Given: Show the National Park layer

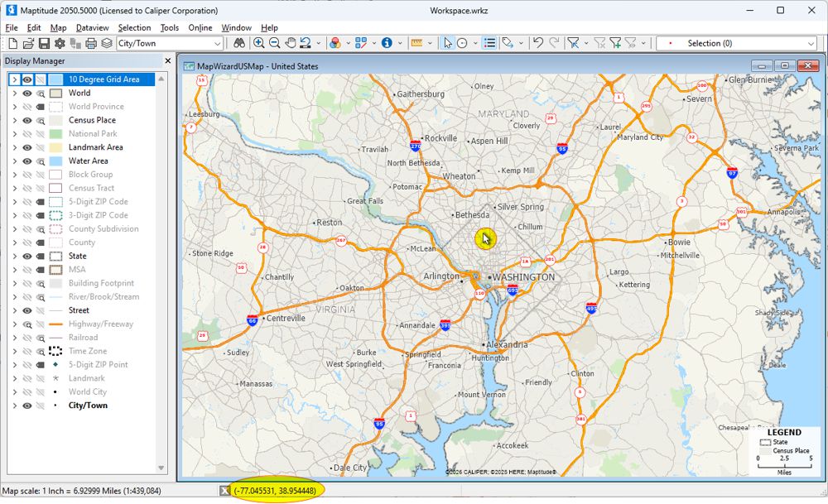Looking at the screenshot, I should click(27, 134).
